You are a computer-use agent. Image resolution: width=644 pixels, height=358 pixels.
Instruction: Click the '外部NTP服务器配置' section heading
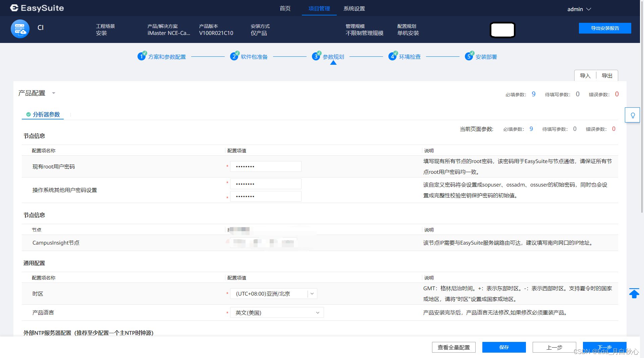[x=89, y=333]
